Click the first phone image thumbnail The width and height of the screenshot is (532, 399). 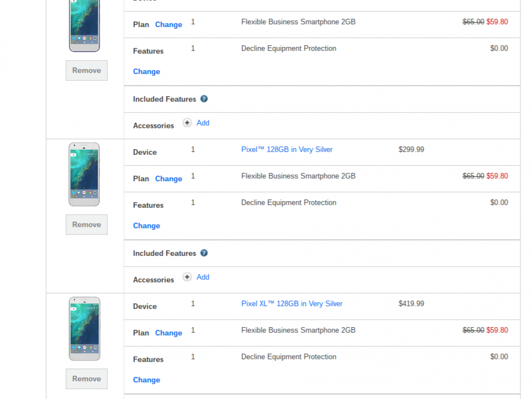point(84,26)
